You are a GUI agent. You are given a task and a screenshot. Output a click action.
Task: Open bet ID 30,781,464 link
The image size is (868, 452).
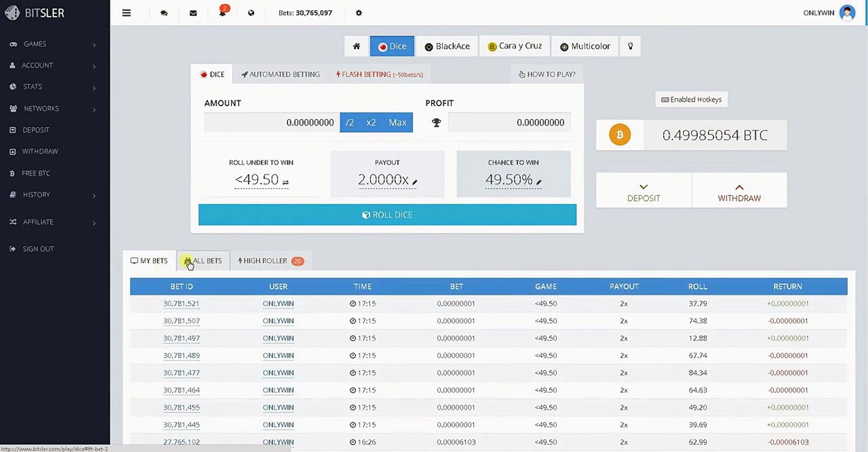pos(181,390)
